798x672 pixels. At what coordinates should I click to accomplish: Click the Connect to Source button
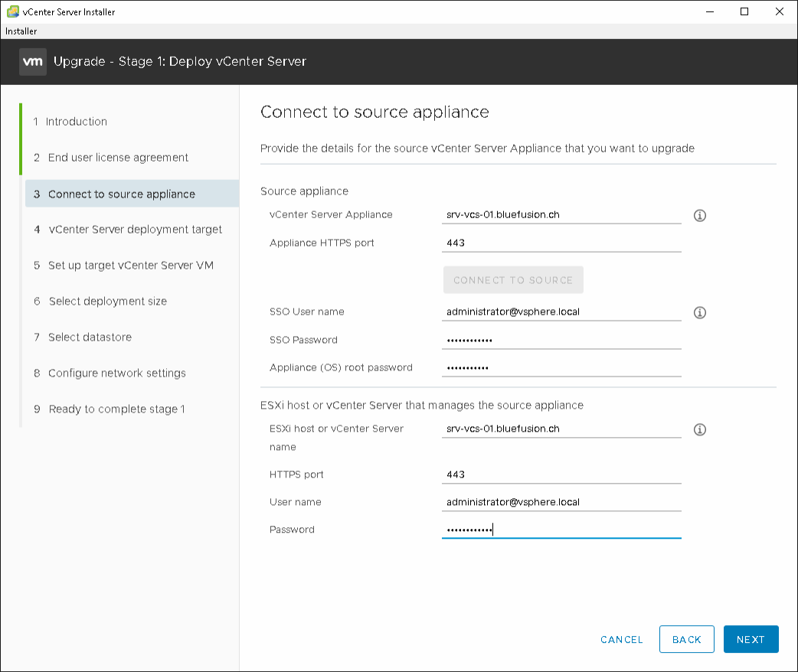513,280
